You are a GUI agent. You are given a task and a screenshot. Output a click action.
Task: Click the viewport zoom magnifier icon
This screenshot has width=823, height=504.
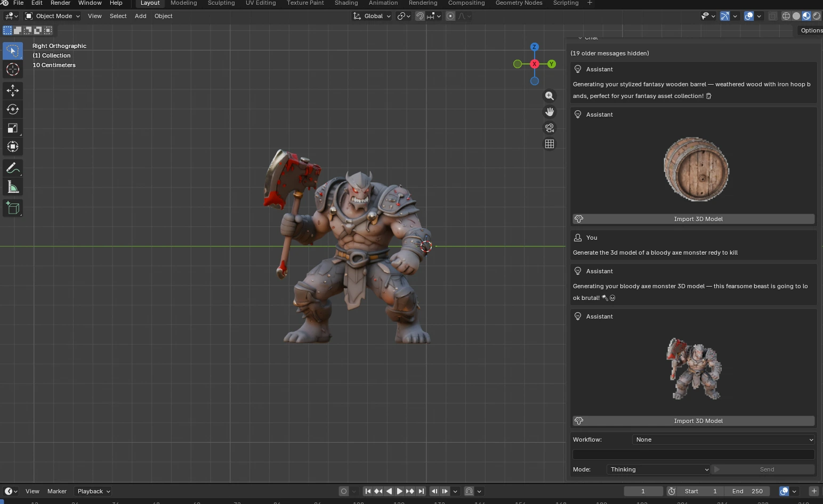click(550, 96)
